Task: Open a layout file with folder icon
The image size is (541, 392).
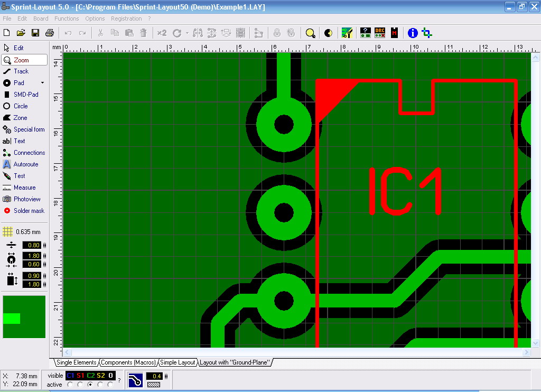Action: coord(21,33)
